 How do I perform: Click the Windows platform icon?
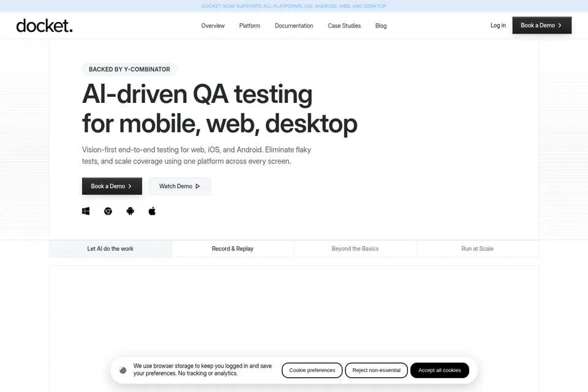(86, 211)
